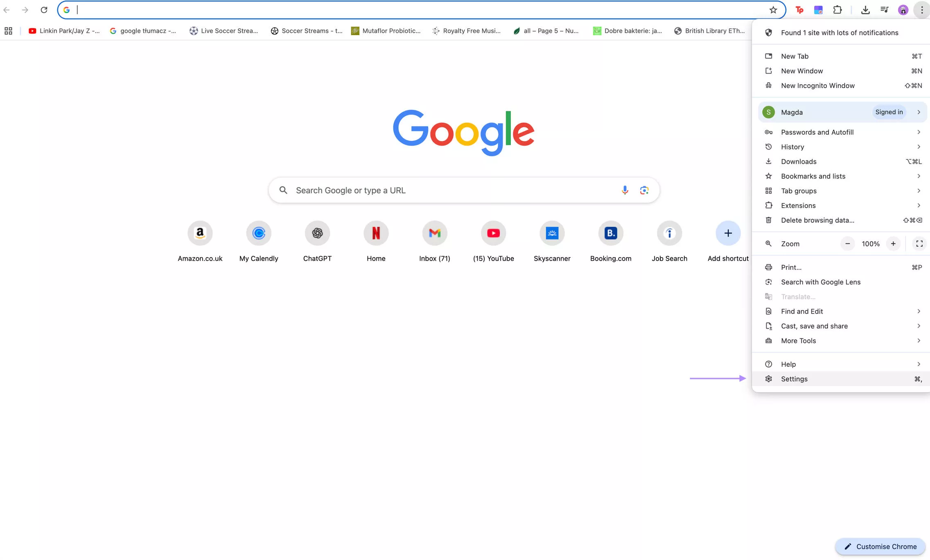Open all – Page 5 bookmark

(x=546, y=31)
